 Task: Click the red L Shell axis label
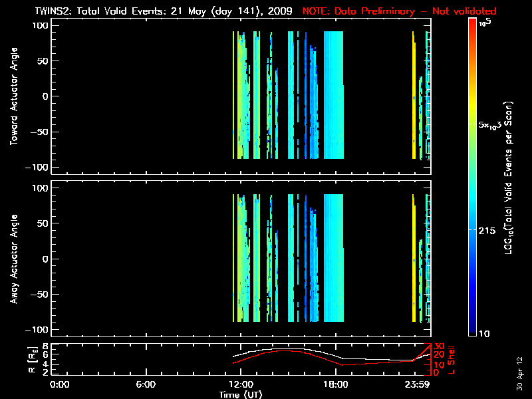(453, 359)
